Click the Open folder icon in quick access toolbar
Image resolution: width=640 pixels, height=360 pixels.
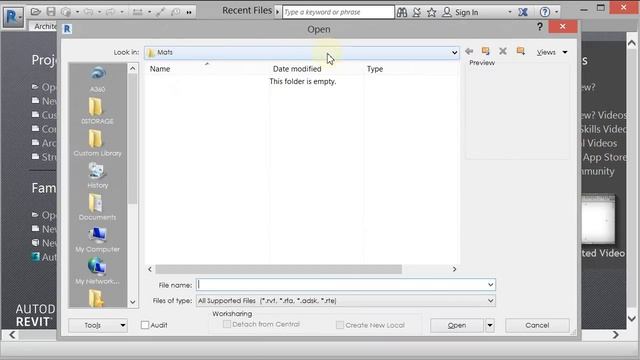click(x=36, y=12)
